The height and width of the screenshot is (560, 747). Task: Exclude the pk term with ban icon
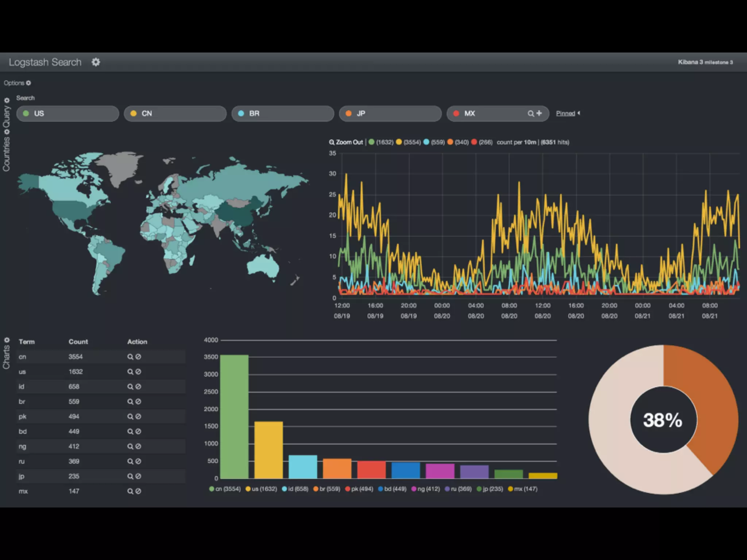(x=138, y=417)
